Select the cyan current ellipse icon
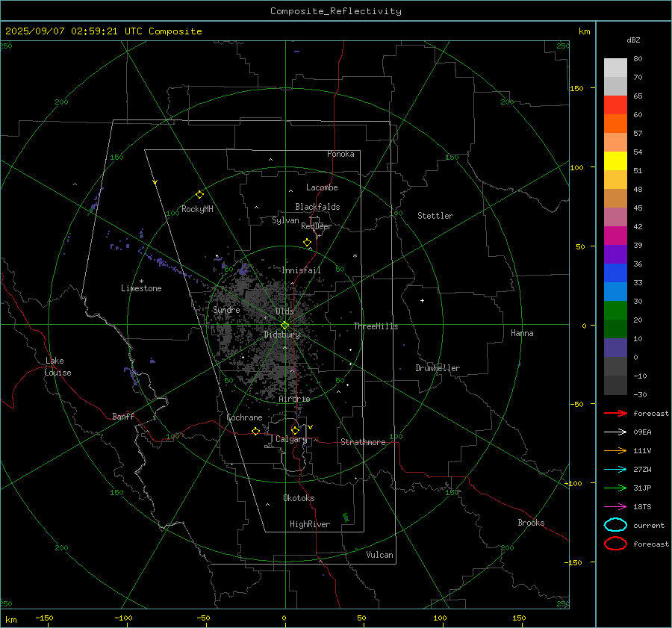This screenshot has height=628, width=672. 615,525
